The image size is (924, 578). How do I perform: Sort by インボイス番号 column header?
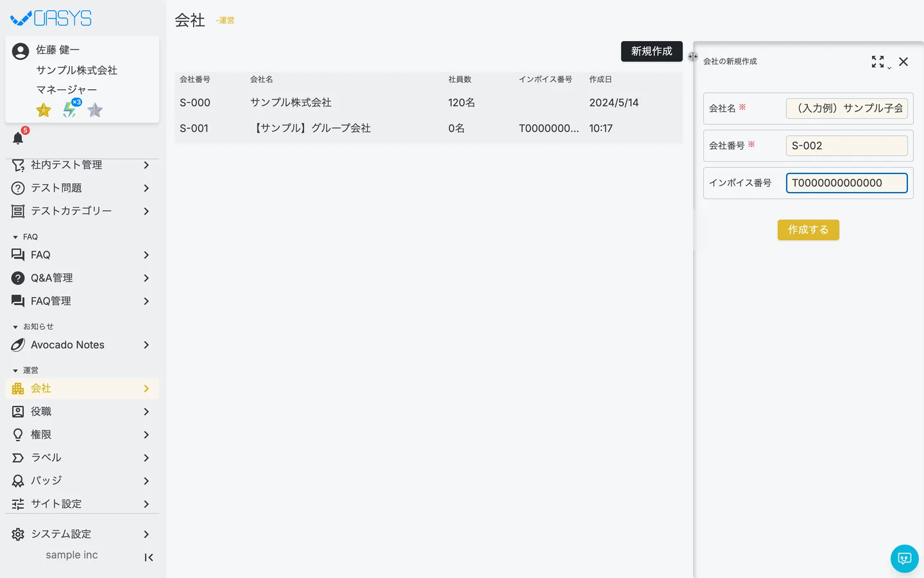tap(545, 80)
